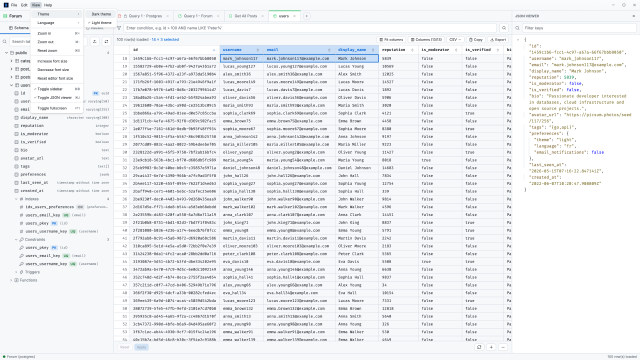
Task: Open the Schema tab in sidebar
Action: [19, 28]
